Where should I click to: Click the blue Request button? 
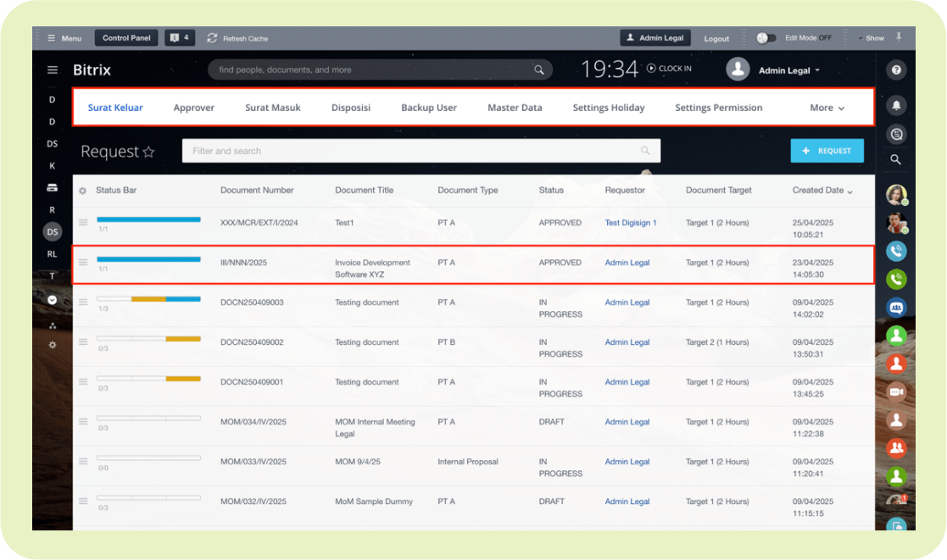coord(827,151)
